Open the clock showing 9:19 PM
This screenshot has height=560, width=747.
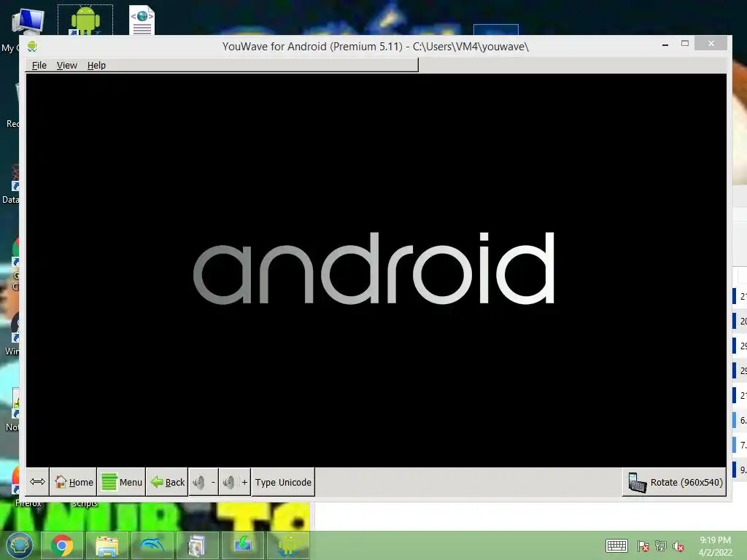[x=715, y=545]
